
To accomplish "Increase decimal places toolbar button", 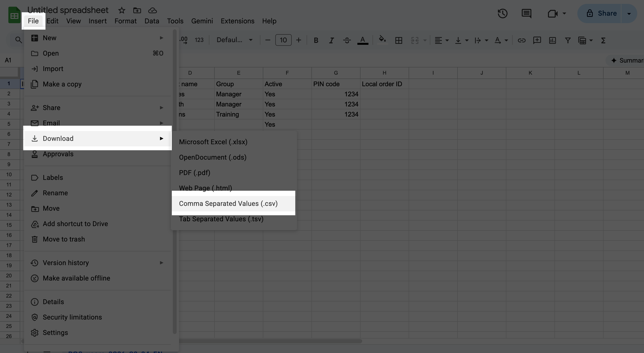I will (183, 40).
